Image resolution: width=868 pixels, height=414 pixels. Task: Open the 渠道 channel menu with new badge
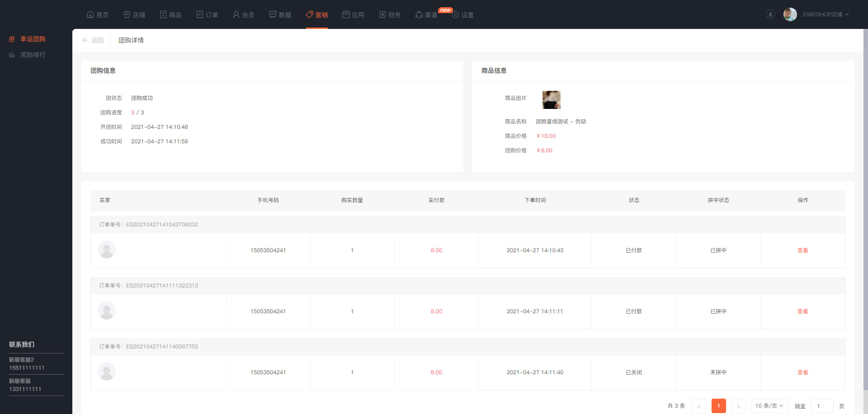(426, 14)
